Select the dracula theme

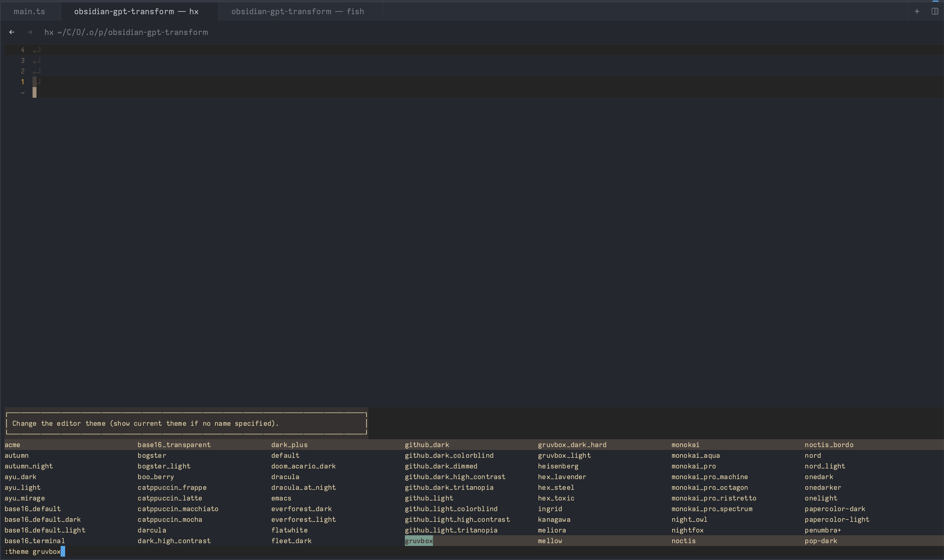click(x=285, y=477)
